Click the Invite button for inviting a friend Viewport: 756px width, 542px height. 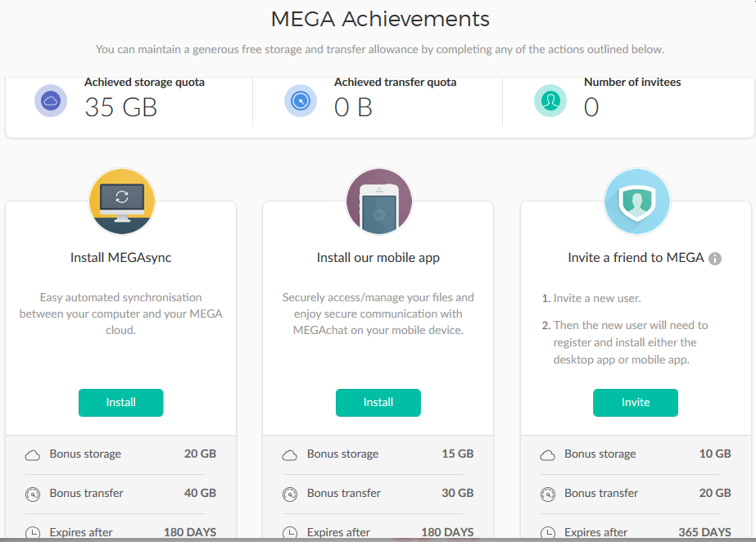(635, 402)
